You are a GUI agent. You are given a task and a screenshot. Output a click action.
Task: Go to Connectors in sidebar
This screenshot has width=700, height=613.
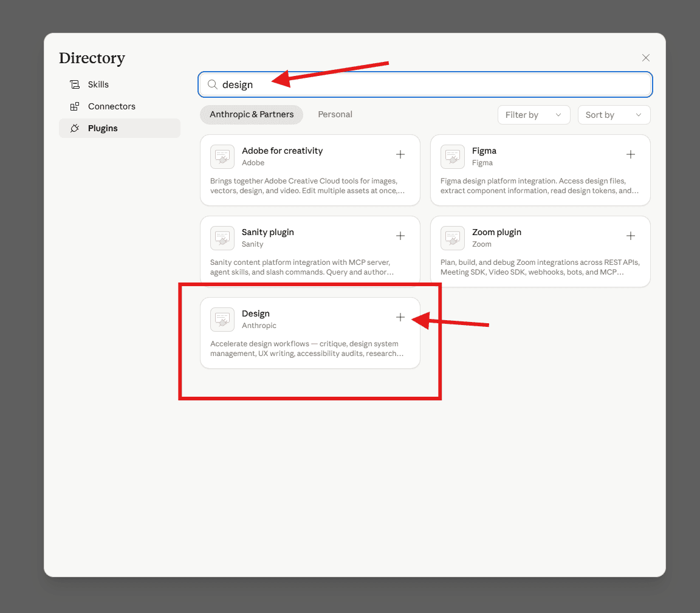pos(120,106)
